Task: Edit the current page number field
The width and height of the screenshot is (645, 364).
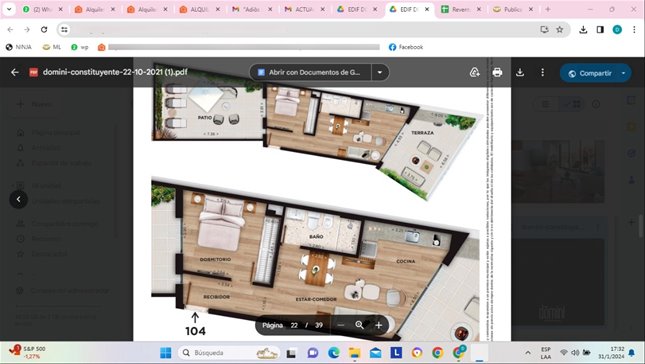Action: click(294, 325)
